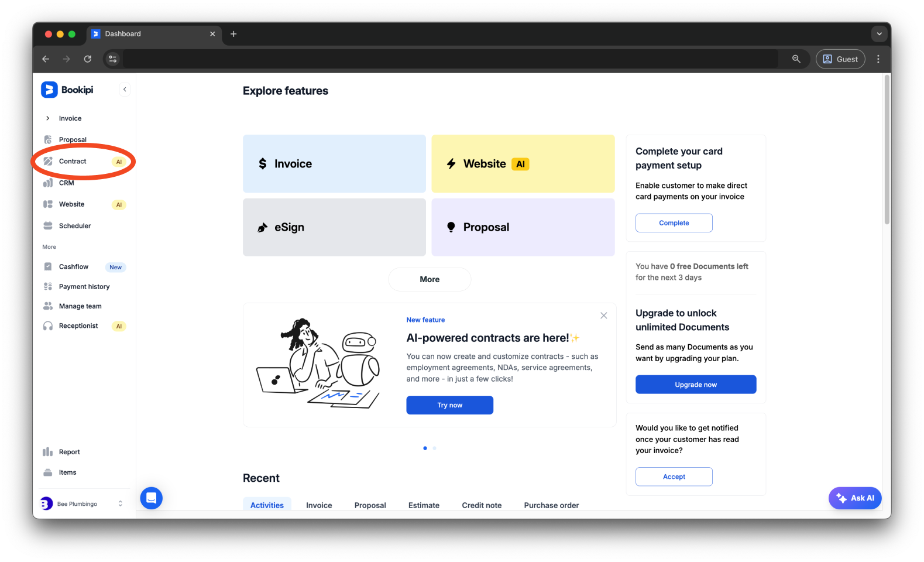
Task: Go back in the browser
Action: point(46,59)
